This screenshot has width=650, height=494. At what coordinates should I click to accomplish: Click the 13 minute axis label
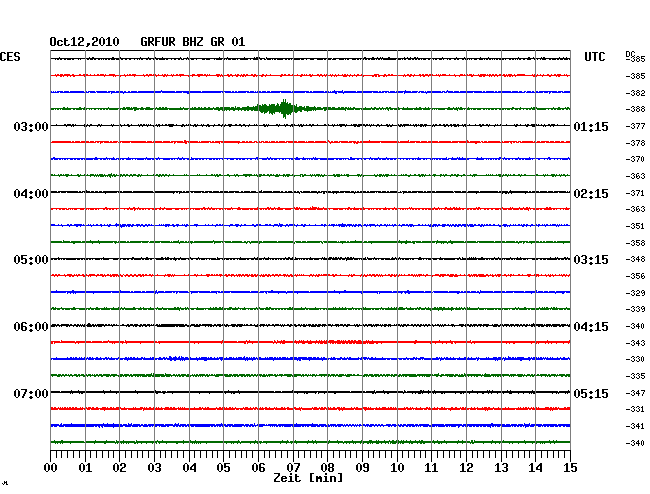click(501, 468)
